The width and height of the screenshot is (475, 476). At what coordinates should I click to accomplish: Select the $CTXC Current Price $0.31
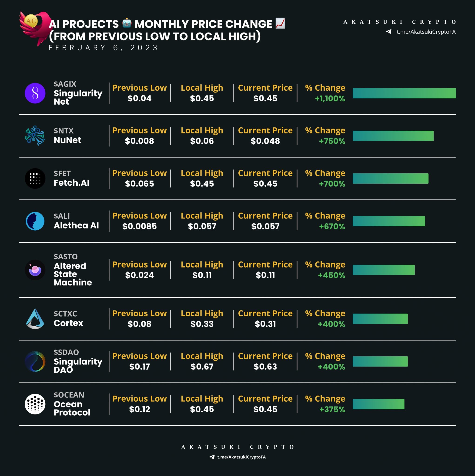(x=265, y=324)
